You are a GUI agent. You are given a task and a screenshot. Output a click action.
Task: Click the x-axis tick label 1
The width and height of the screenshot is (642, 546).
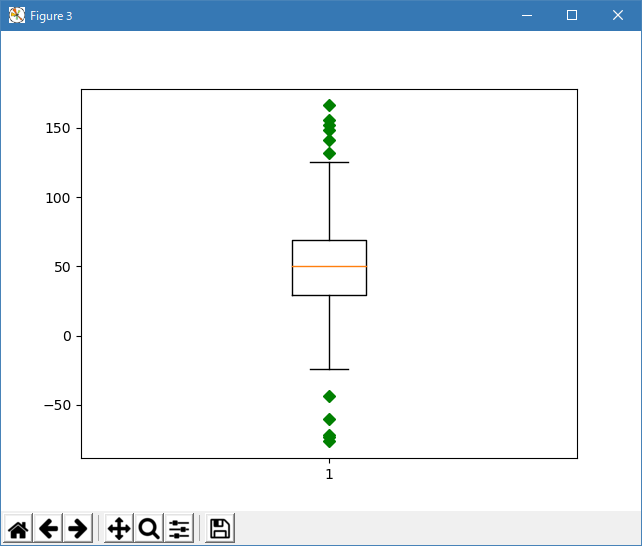point(329,474)
